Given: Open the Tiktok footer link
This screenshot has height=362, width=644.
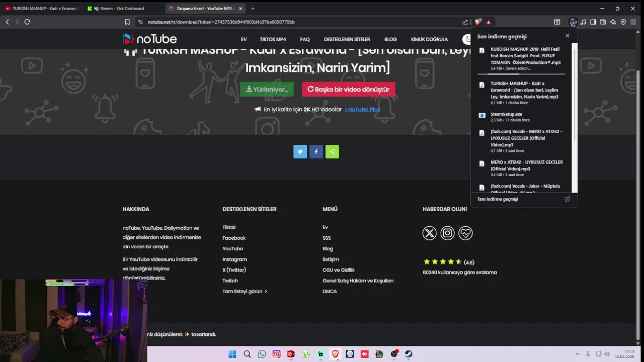Looking at the screenshot, I should point(229,227).
